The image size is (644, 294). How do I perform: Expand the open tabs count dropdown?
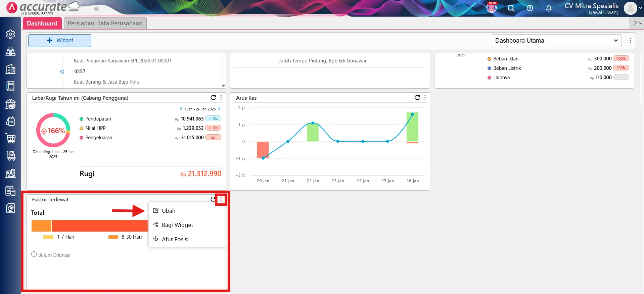(x=638, y=23)
